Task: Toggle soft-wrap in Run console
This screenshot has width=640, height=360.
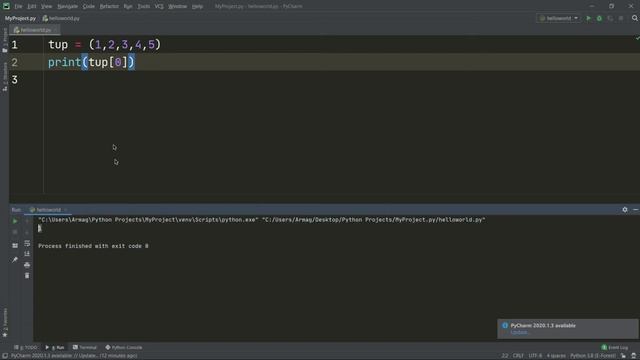Action: tap(27, 243)
